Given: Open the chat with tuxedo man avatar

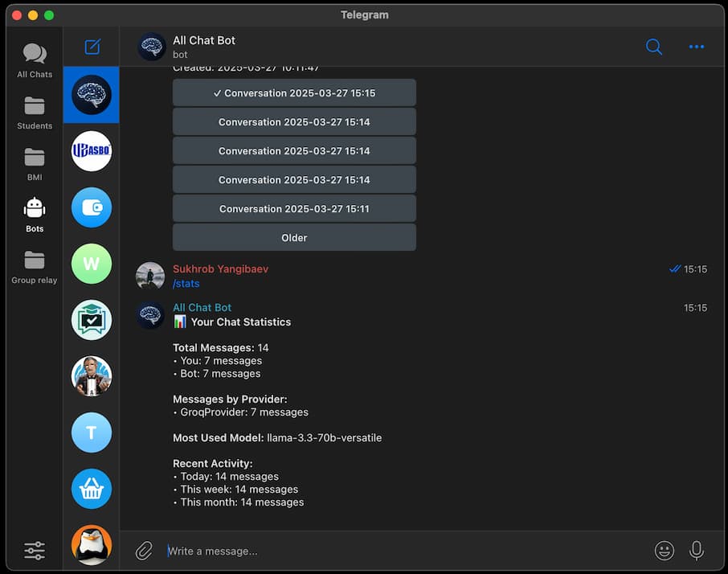Looking at the screenshot, I should point(92,376).
